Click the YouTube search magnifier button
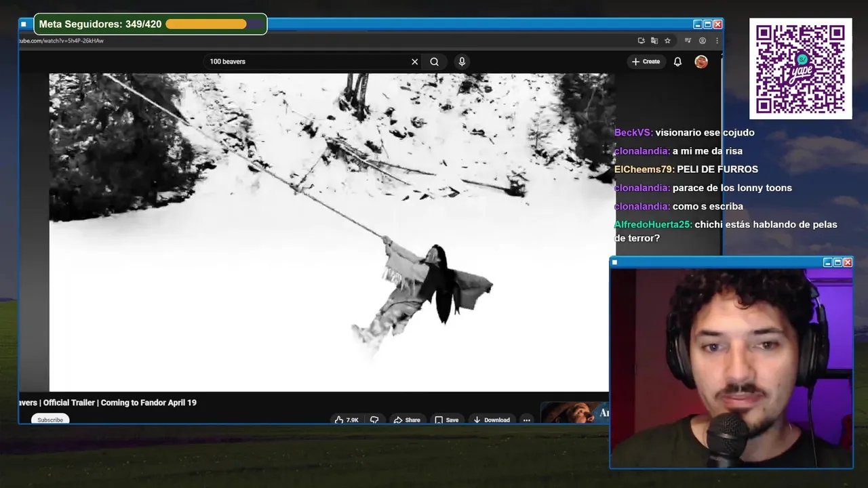 point(435,62)
